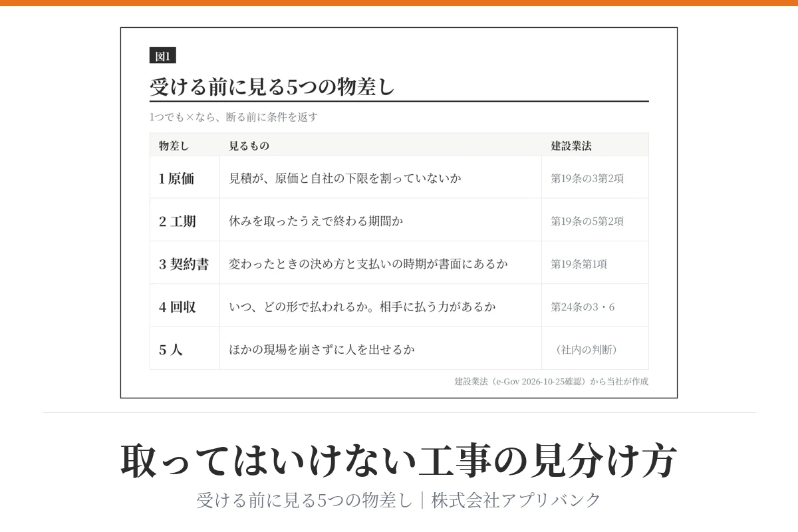Click the source note 建設業法（e-Gov 2026-10-25確認）から当社が作成

(551, 382)
